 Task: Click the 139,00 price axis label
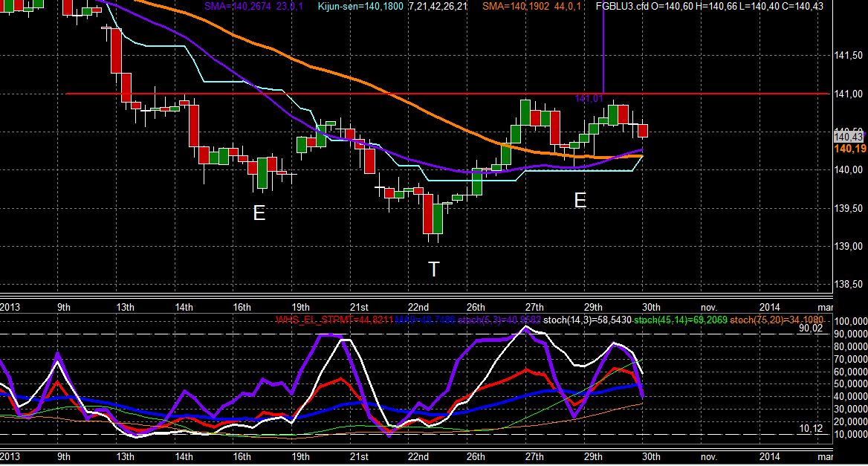(x=847, y=246)
